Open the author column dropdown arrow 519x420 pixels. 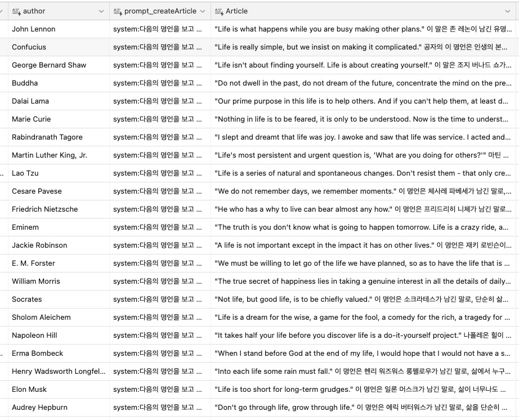click(101, 11)
